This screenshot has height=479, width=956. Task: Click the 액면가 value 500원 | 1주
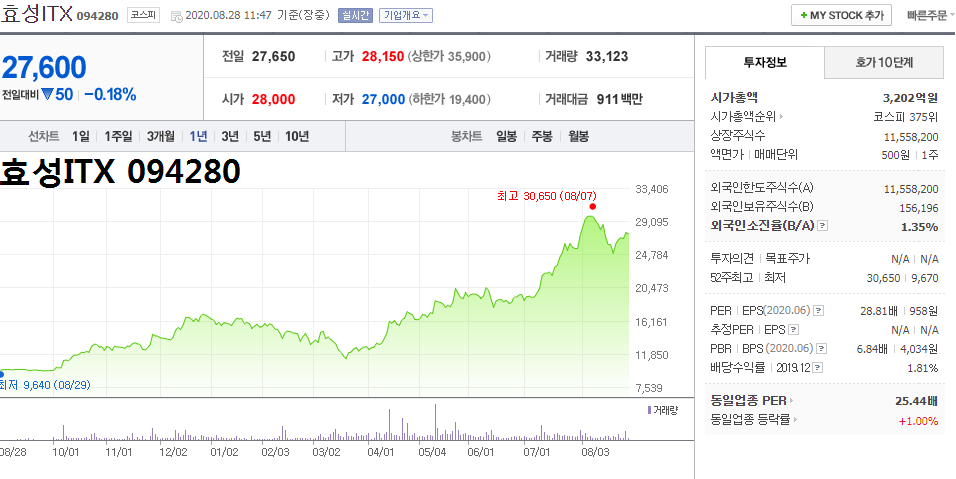pyautogui.click(x=910, y=155)
